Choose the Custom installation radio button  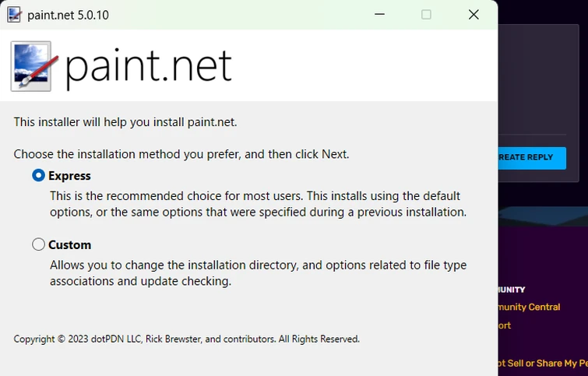click(38, 244)
